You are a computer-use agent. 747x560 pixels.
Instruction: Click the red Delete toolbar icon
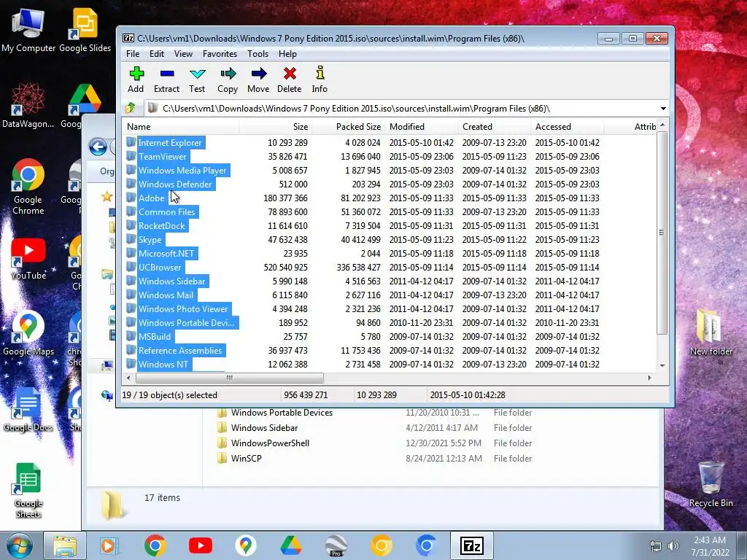(289, 79)
